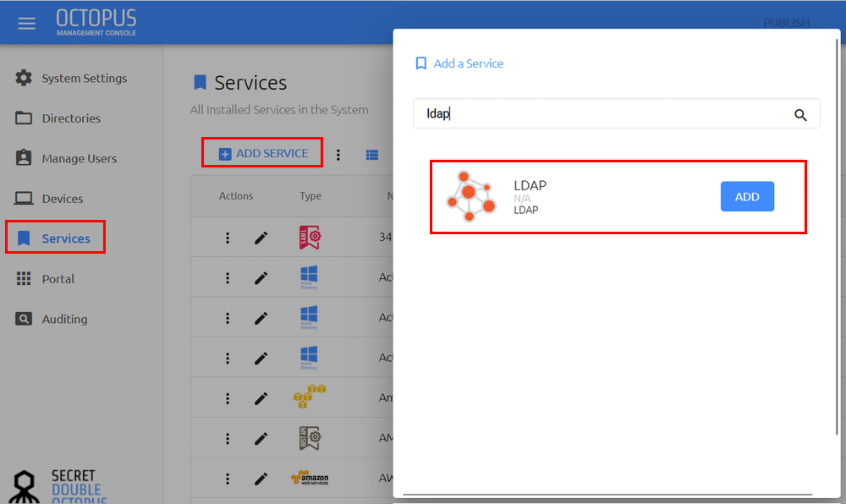Click the Services page heading

pyautogui.click(x=250, y=83)
